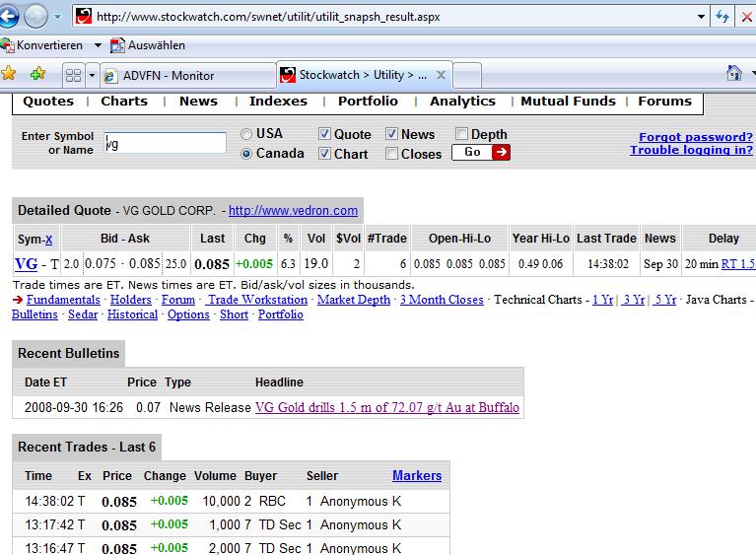Open the Quick Tabs grid icon
The image size is (756, 555).
(73, 75)
